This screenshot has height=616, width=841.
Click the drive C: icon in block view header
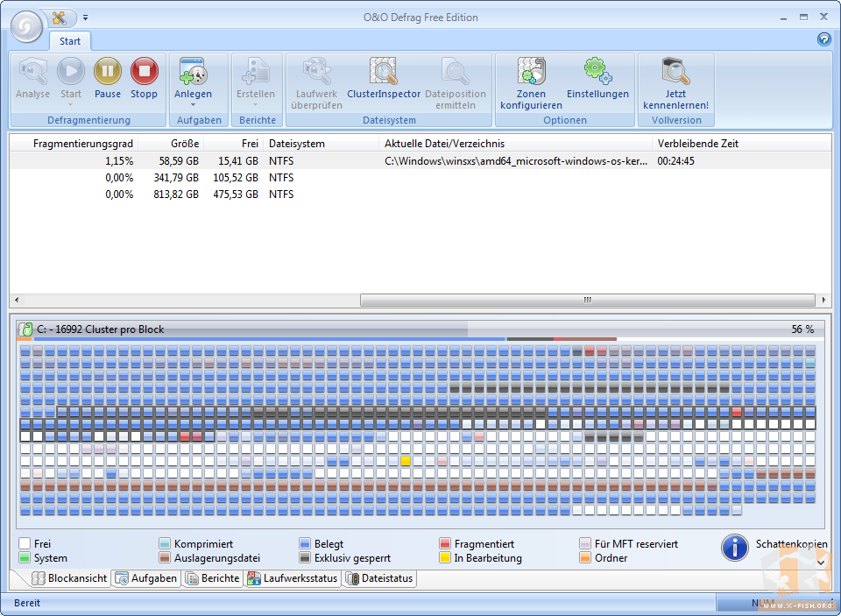tap(25, 329)
